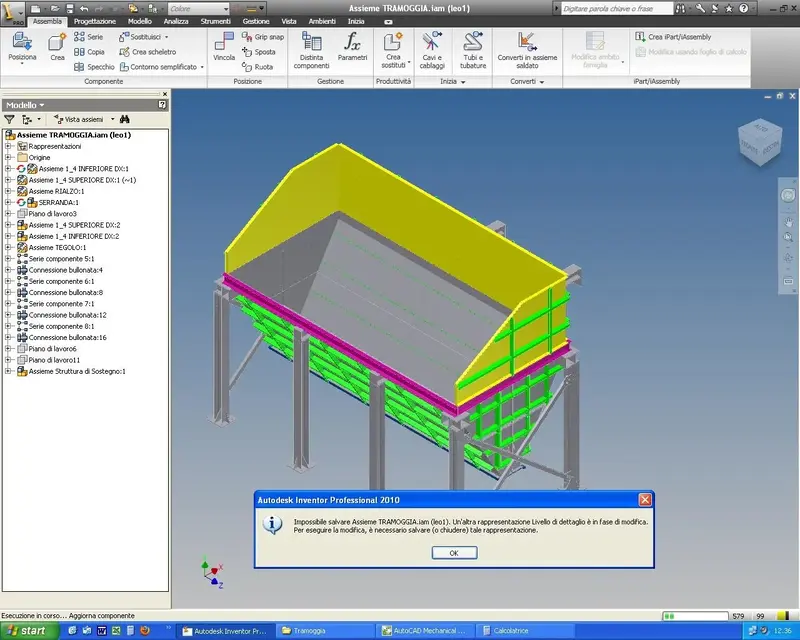Switch to the Gestione tab

tap(256, 21)
